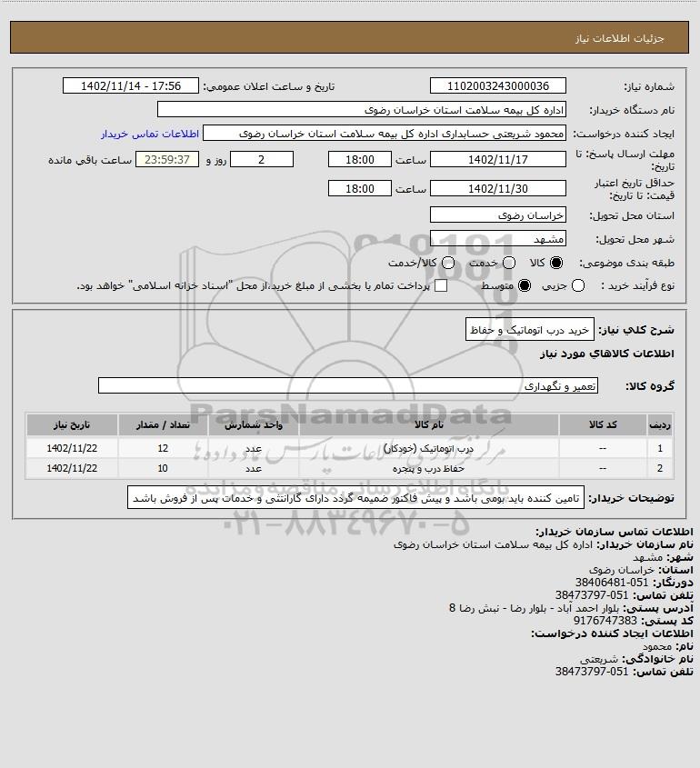
Task: Click the request creator name field
Action: [384, 134]
